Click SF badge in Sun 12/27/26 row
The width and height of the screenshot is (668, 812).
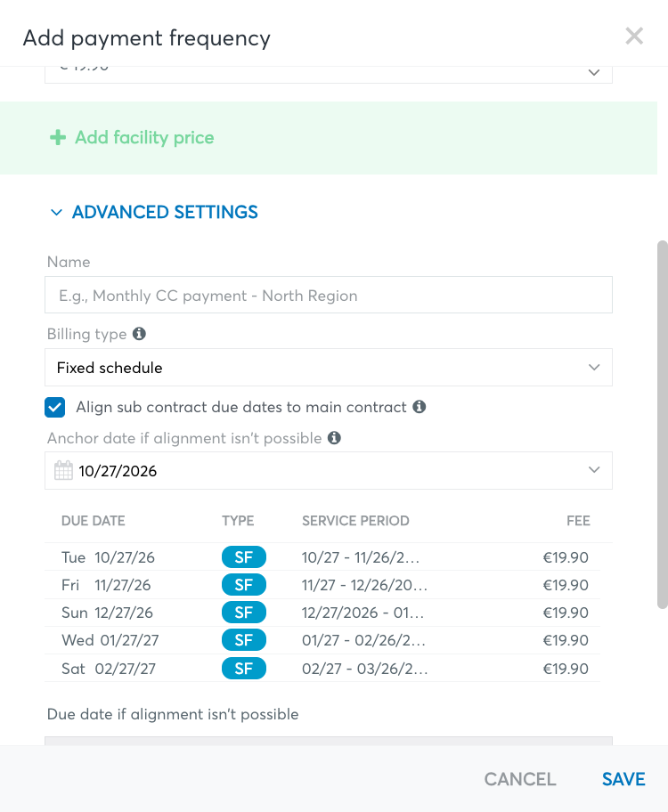pos(243,613)
